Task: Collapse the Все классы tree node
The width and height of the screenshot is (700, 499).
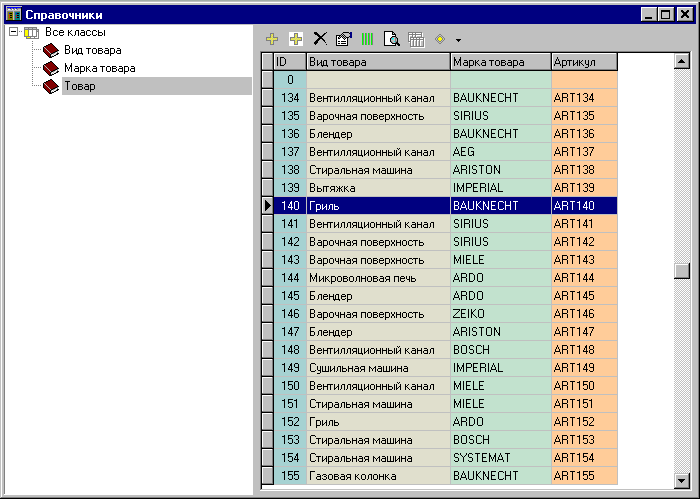Action: click(x=13, y=32)
